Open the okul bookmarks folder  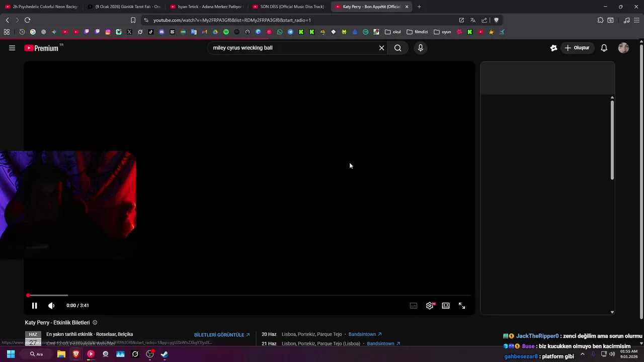[393, 32]
